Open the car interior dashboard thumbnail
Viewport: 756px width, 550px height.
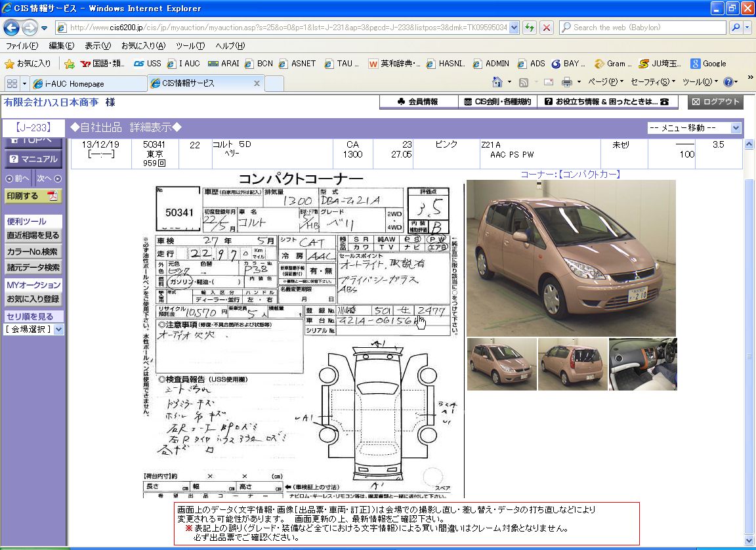[x=642, y=364]
